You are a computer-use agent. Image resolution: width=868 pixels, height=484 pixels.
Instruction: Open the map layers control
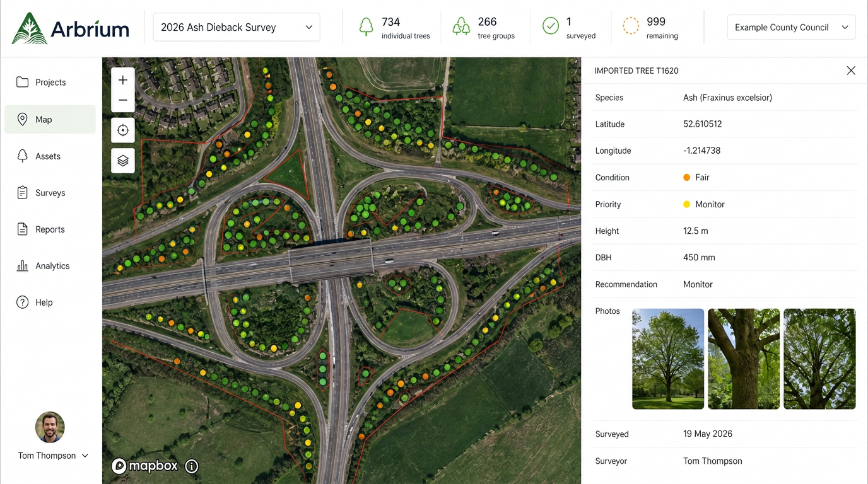(123, 161)
